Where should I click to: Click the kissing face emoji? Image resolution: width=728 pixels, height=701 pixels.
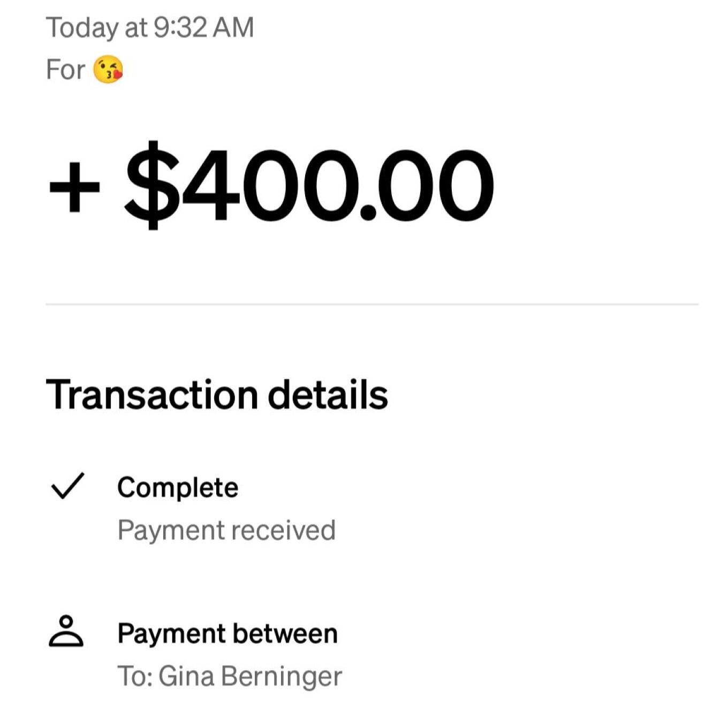[108, 70]
